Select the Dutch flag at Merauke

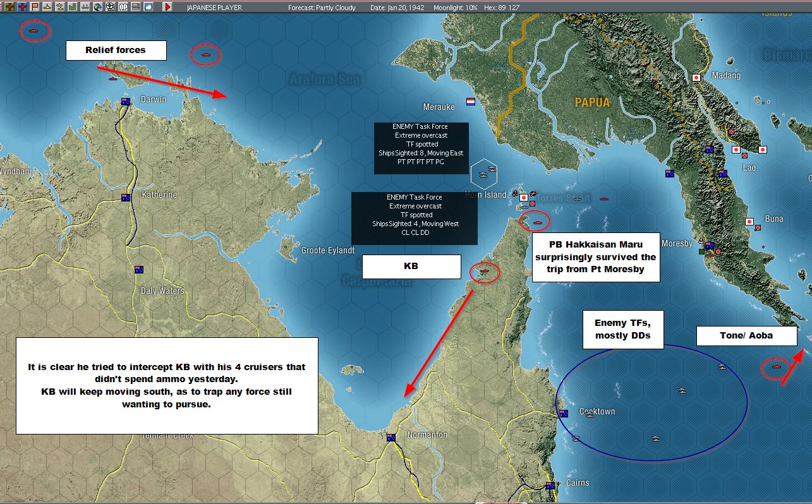[x=470, y=101]
